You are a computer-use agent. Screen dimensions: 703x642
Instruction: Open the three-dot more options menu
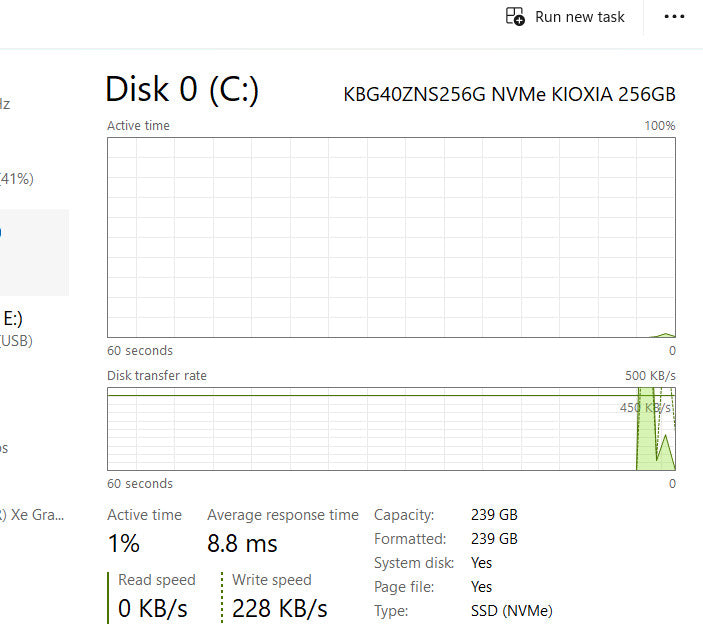pos(675,16)
